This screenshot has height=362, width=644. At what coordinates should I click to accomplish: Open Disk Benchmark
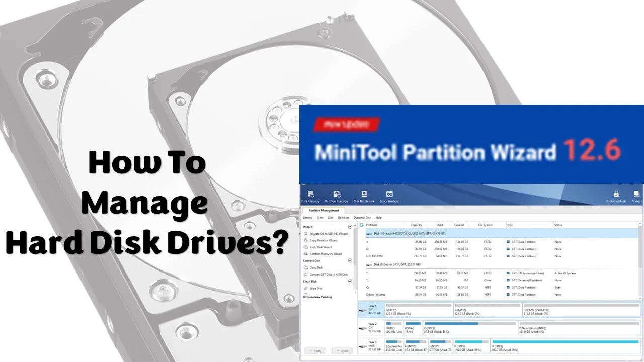point(364,197)
